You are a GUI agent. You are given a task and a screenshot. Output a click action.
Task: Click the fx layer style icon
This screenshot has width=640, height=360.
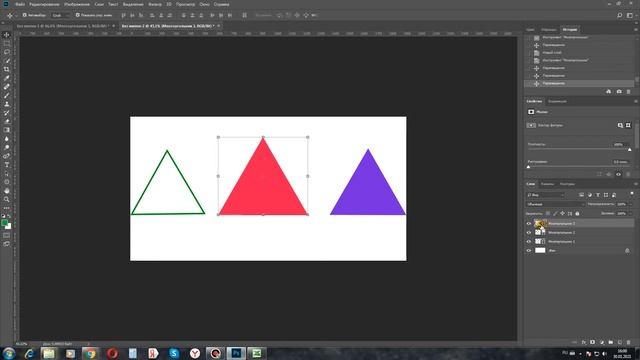tap(584, 342)
